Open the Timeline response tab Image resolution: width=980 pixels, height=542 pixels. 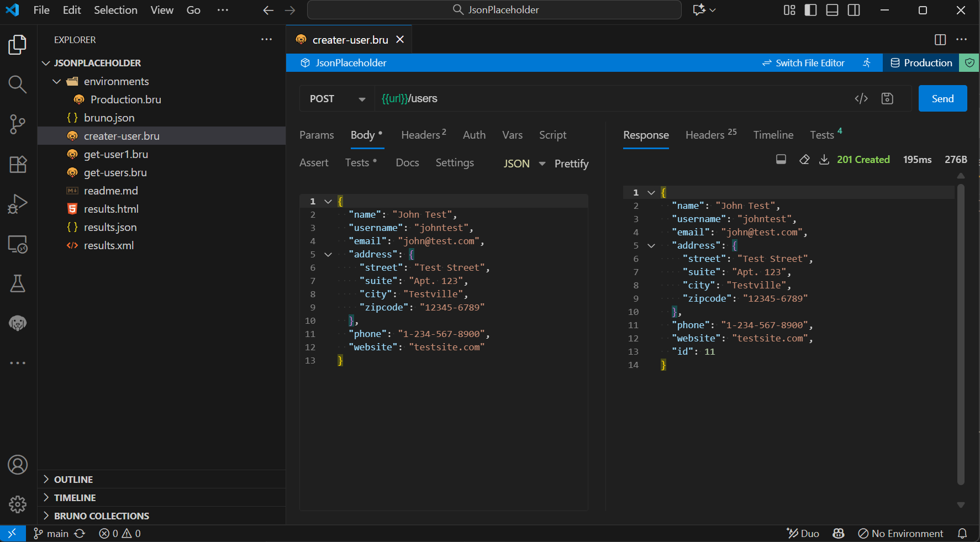click(773, 135)
